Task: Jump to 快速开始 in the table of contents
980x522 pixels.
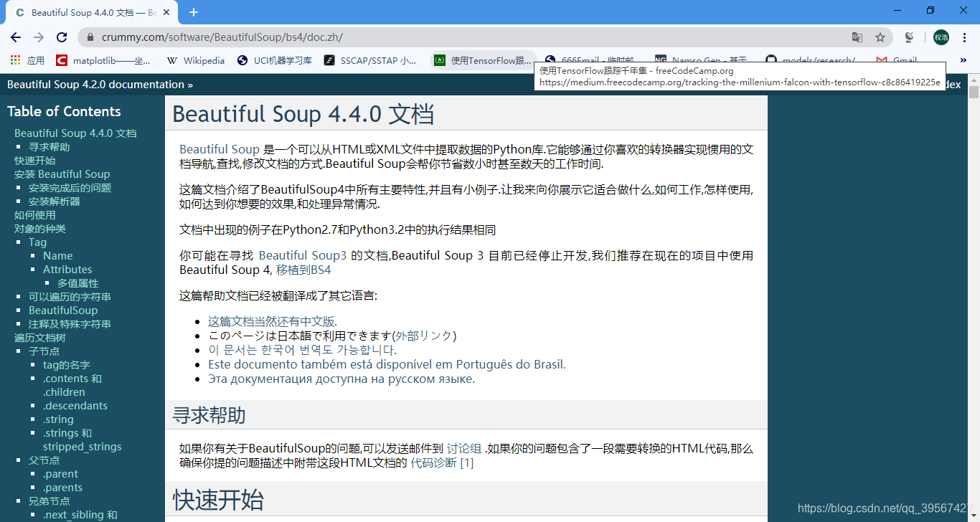Action: [35, 161]
